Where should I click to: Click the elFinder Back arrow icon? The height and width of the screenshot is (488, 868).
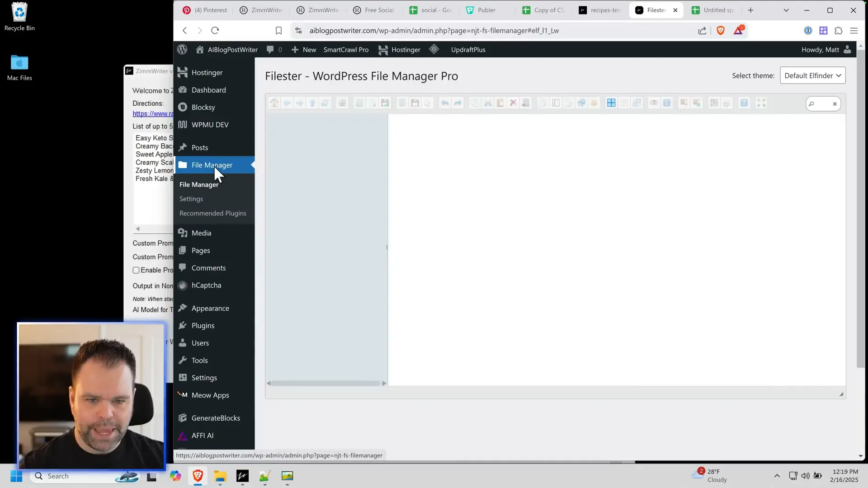[287, 103]
